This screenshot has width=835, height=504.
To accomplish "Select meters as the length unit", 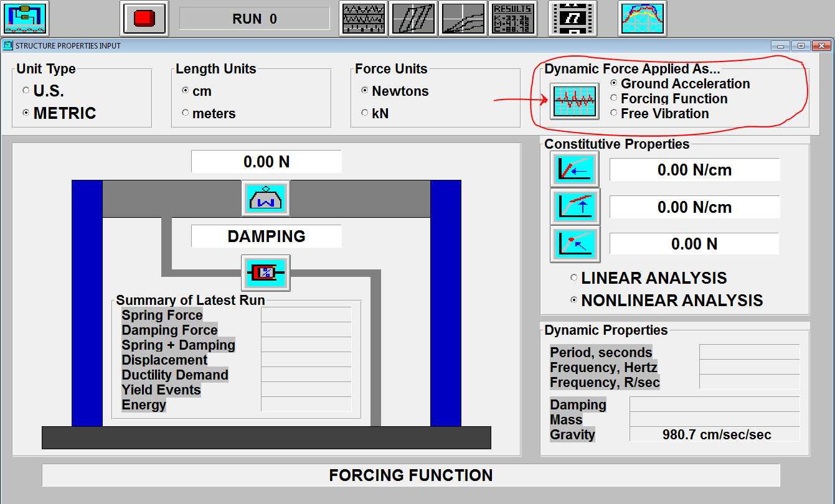I will [x=186, y=113].
